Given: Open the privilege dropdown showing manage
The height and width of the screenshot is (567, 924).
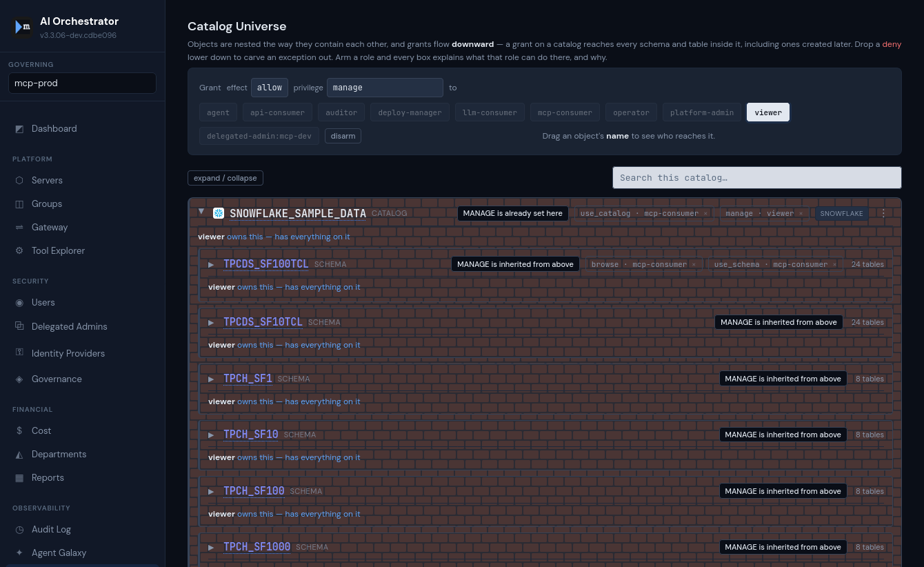Looking at the screenshot, I should [385, 88].
